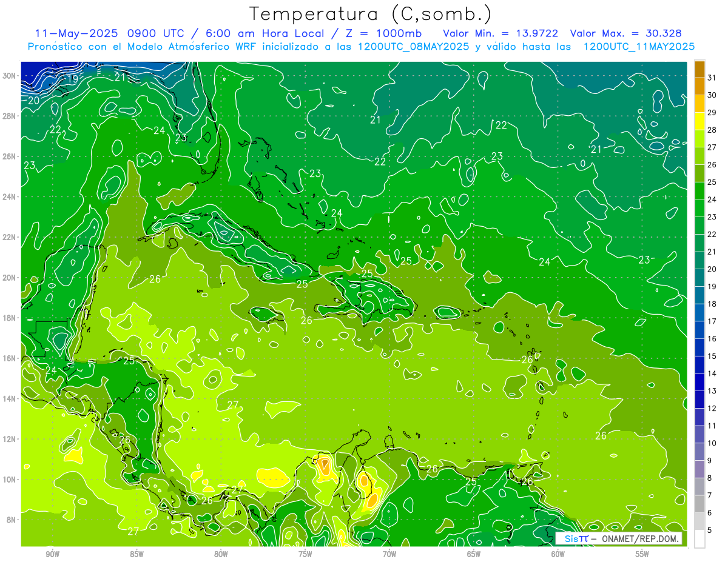Click the '22N' latitude axis label
This screenshot has width=728, height=562.
tap(10, 237)
